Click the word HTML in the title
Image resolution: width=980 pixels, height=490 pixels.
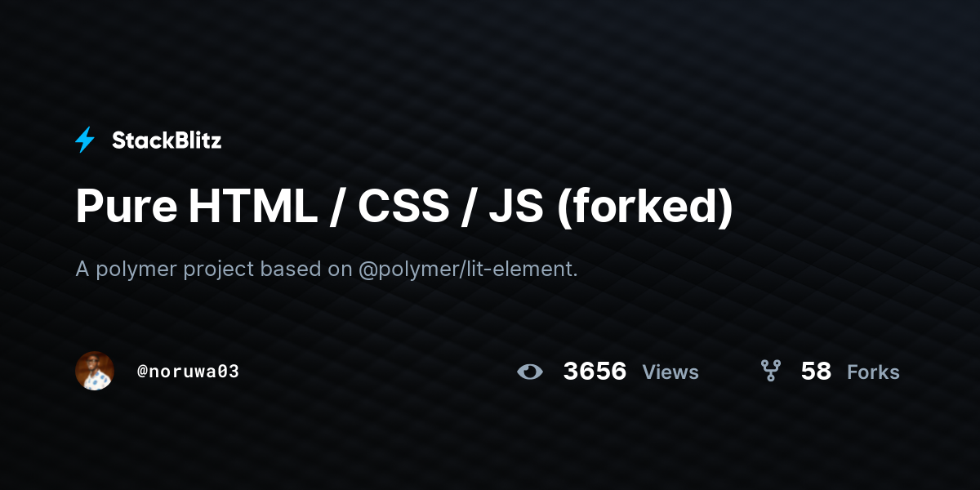tap(252, 206)
